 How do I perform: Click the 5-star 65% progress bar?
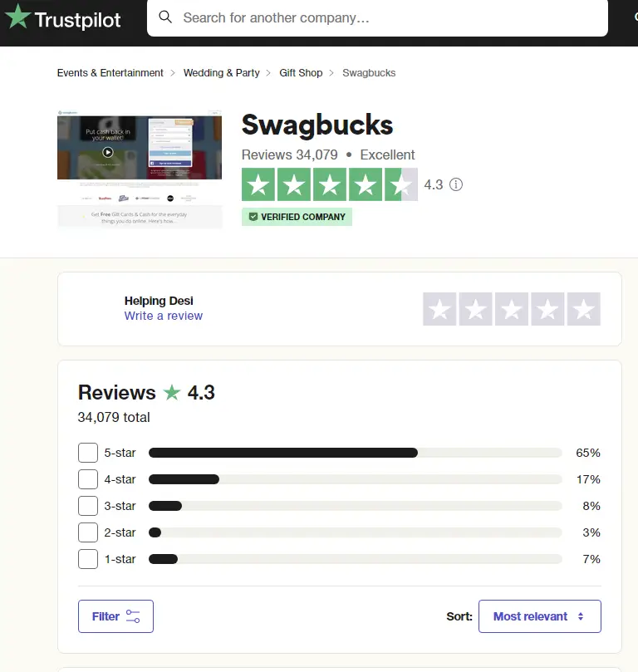(x=356, y=453)
